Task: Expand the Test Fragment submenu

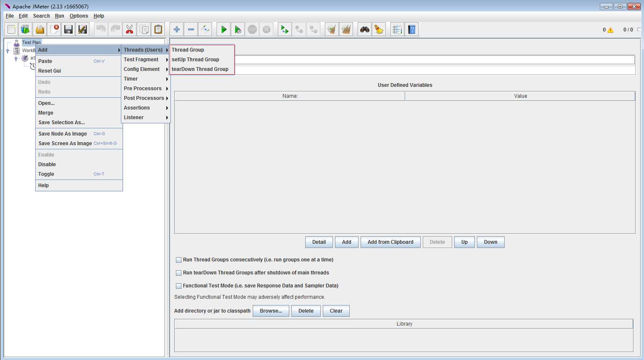Action: coord(146,60)
